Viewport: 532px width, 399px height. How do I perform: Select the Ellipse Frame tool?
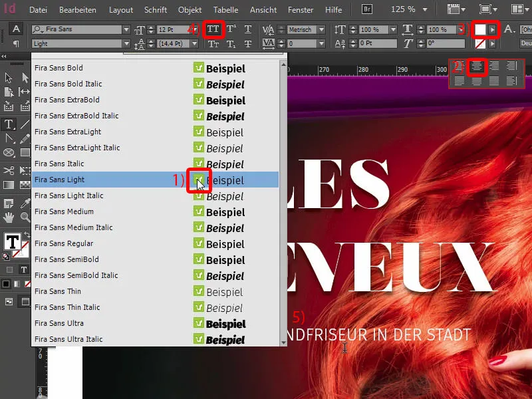tap(9, 153)
